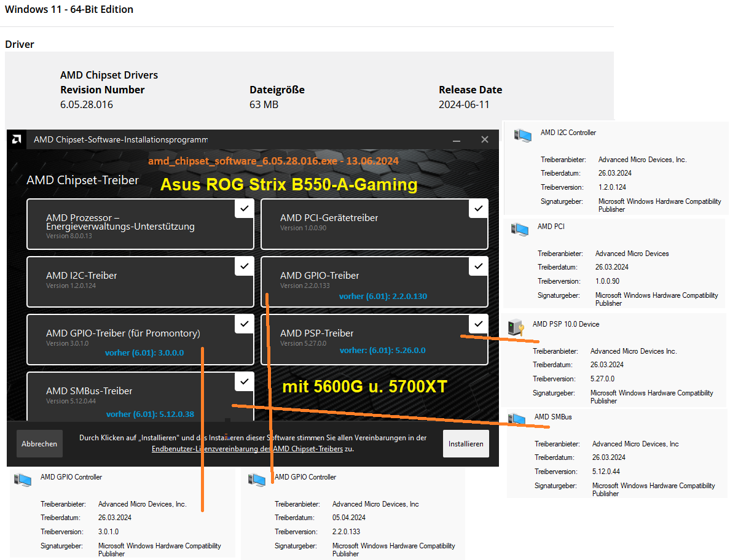Click the AMD PCI-Gerätetreiber tile label
The height and width of the screenshot is (560, 730).
329,217
